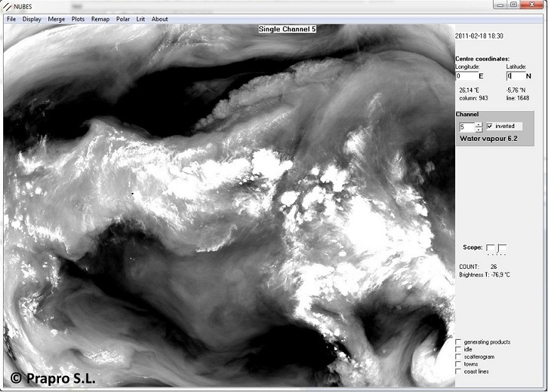Image resolution: width=548 pixels, height=392 pixels.
Task: Open the File menu
Action: click(11, 18)
